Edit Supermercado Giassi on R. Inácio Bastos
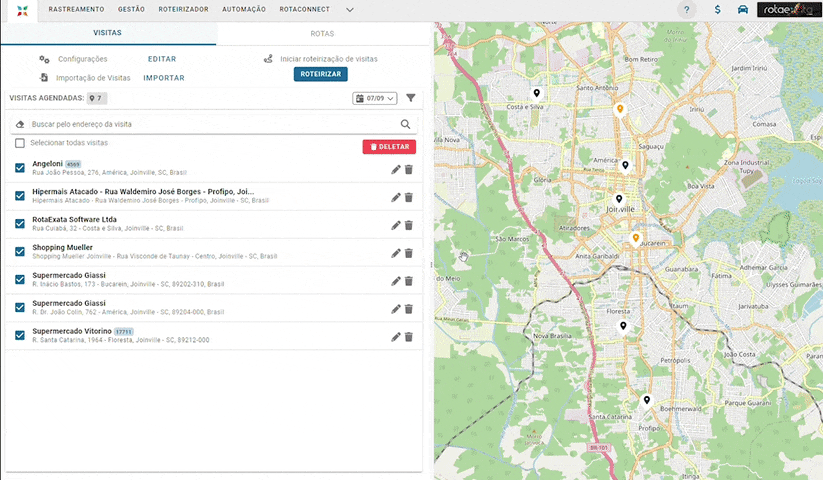This screenshot has height=480, width=823. [396, 281]
